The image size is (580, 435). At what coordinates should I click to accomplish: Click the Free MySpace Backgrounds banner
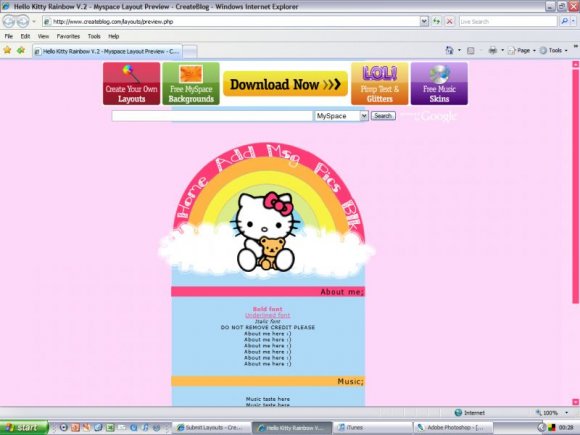(x=191, y=84)
